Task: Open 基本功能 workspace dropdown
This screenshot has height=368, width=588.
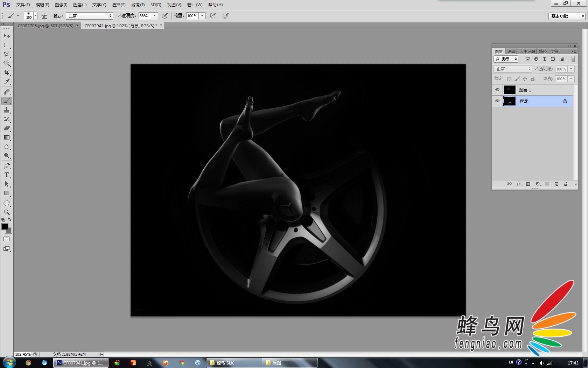Action: pos(567,16)
